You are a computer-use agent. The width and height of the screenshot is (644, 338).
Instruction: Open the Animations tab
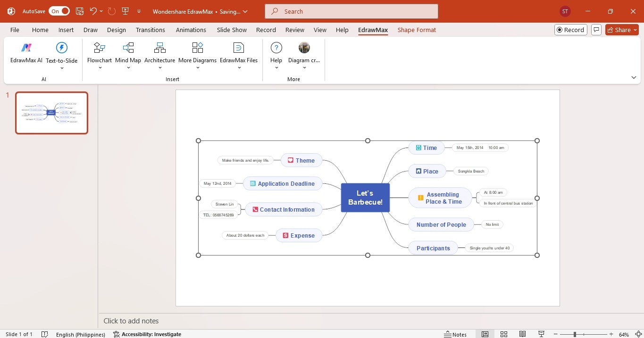[191, 30]
